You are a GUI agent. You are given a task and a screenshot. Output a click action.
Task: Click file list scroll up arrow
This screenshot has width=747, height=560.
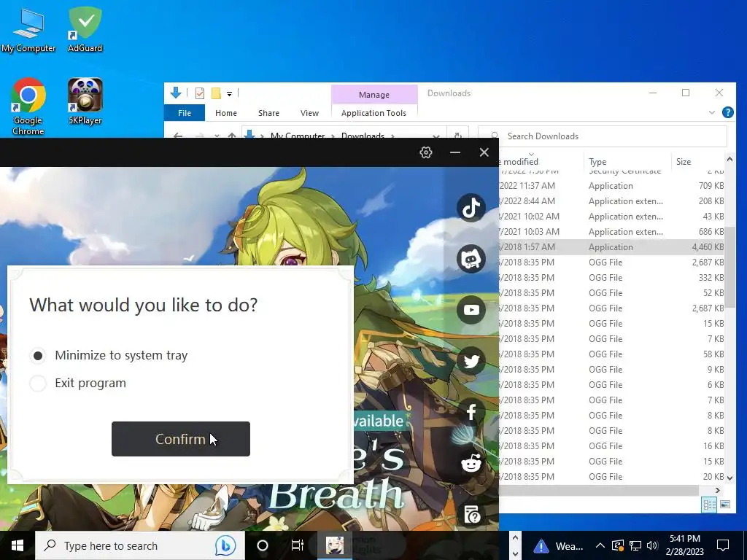(x=729, y=159)
